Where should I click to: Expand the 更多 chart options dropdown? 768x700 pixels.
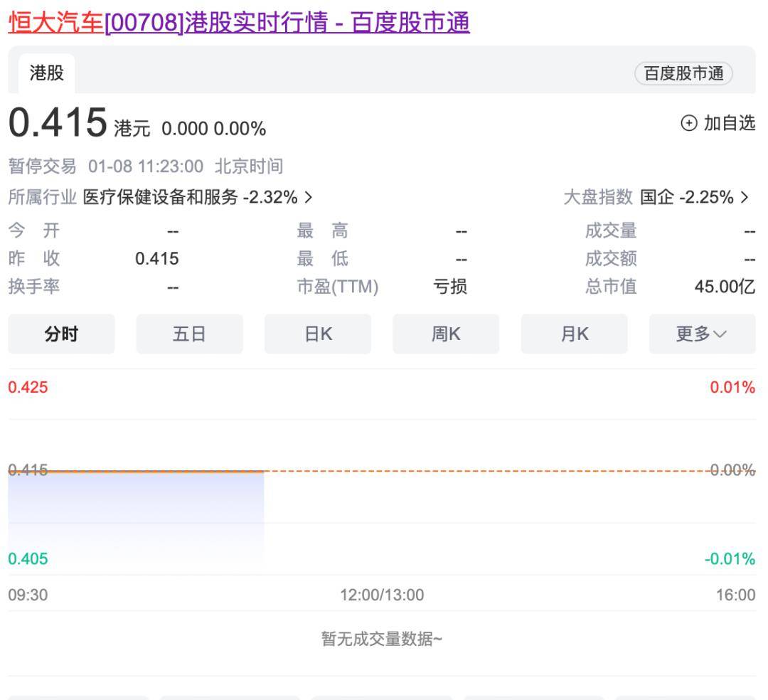[x=702, y=334]
